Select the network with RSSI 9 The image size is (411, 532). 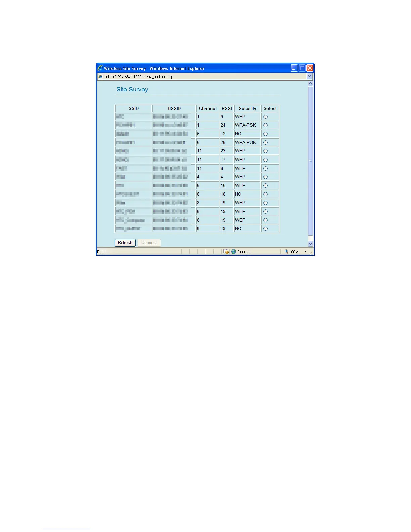tap(265, 117)
